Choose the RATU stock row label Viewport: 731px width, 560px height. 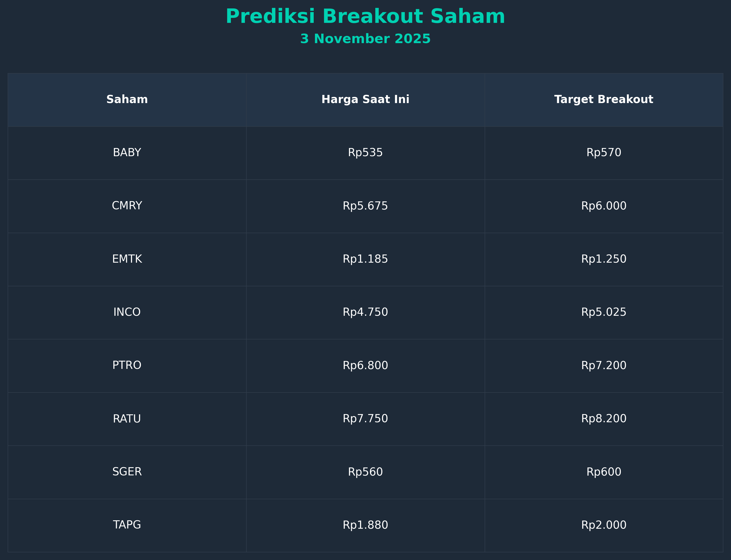pos(127,419)
